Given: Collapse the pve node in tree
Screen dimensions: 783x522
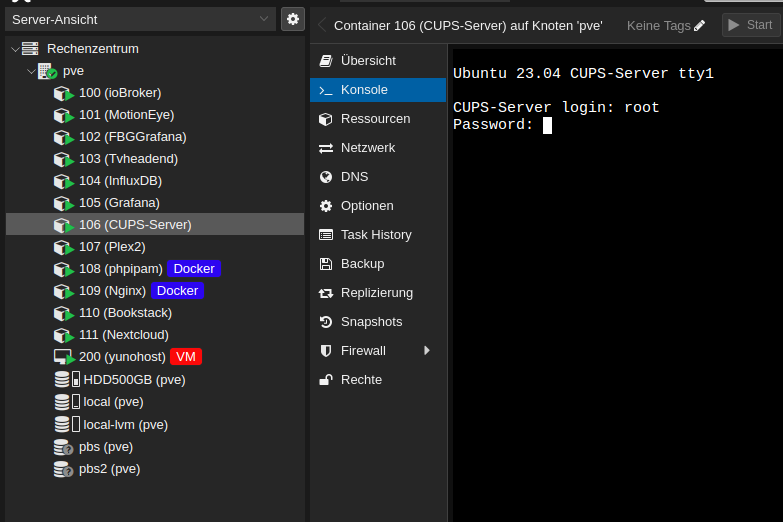Looking at the screenshot, I should tap(30, 71).
